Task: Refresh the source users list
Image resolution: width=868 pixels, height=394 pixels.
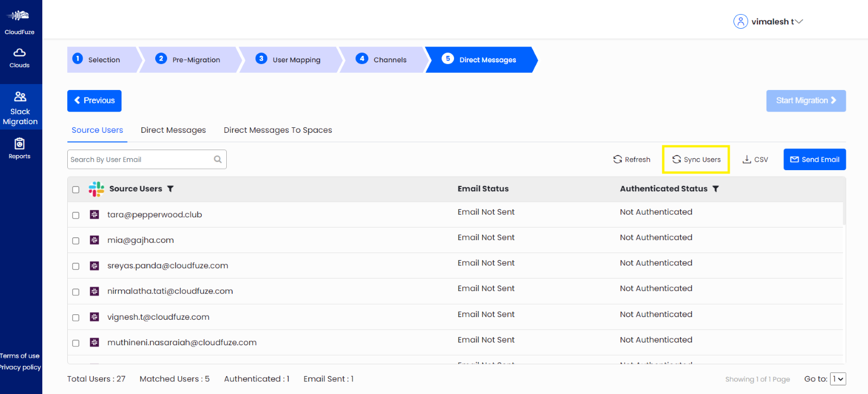Action: 631,159
